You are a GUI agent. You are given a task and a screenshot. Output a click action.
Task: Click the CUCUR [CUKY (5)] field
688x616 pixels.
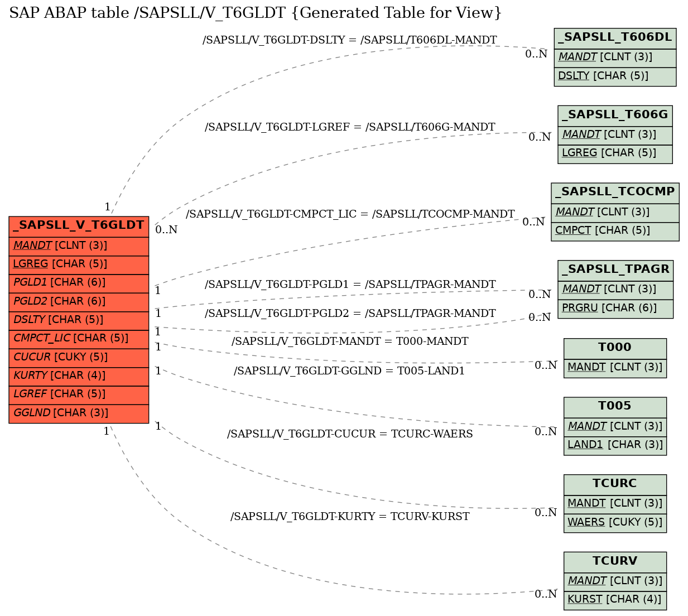(79, 358)
